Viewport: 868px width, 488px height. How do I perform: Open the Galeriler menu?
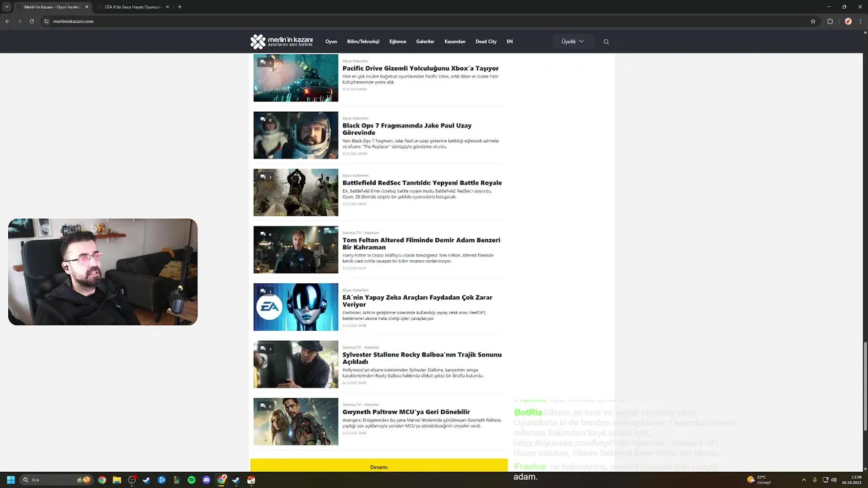(x=425, y=41)
